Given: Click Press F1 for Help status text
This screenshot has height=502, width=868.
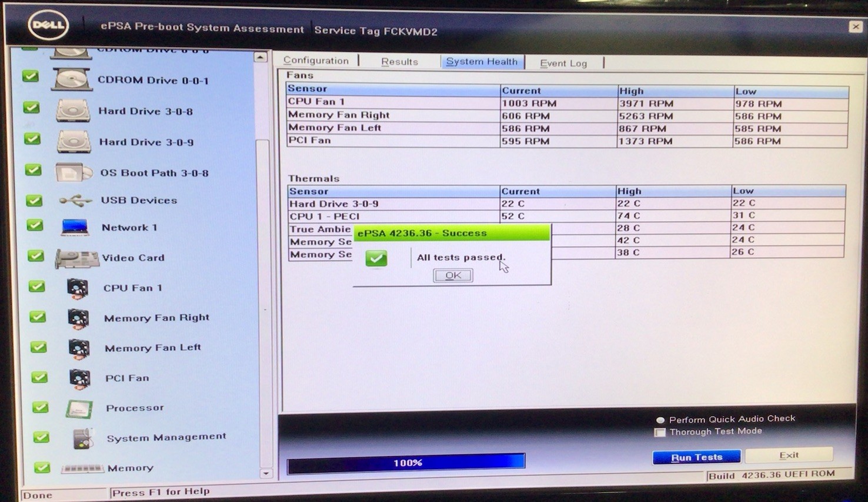Looking at the screenshot, I should point(161,491).
